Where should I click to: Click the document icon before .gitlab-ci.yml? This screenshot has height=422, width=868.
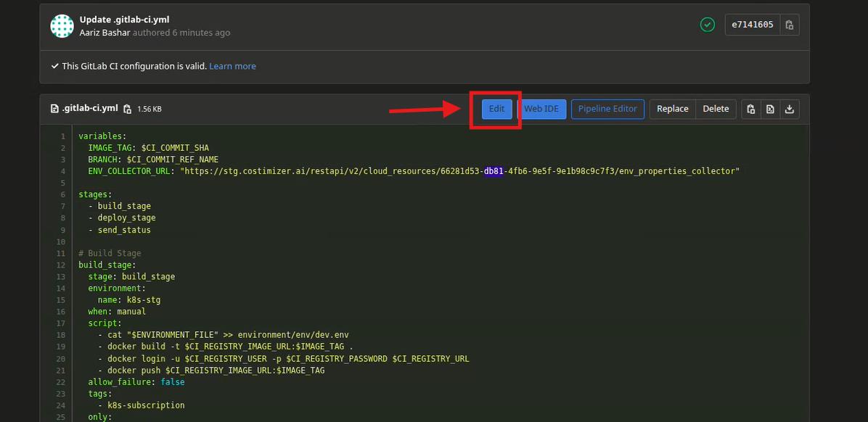click(x=54, y=109)
